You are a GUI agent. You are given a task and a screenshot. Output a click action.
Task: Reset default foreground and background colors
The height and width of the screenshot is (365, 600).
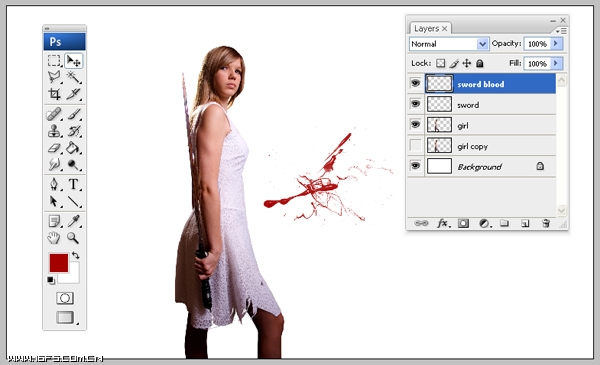click(x=51, y=280)
